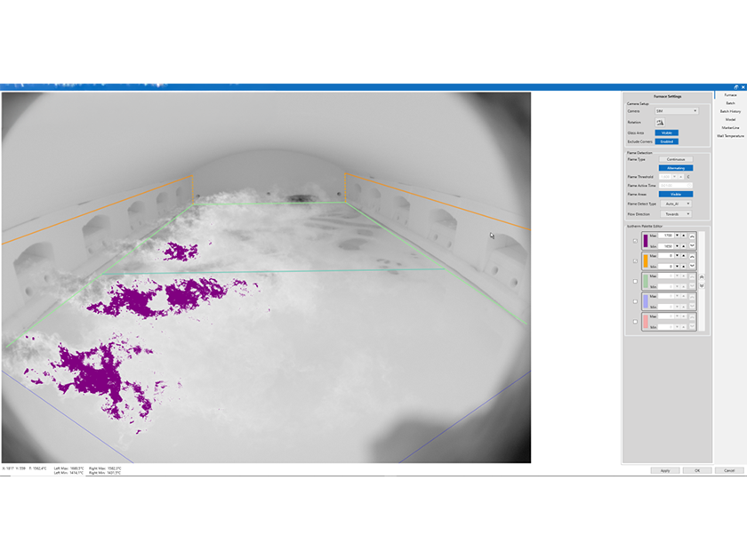Open the Wall Temperature tab
This screenshot has width=747, height=560.
[x=730, y=136]
